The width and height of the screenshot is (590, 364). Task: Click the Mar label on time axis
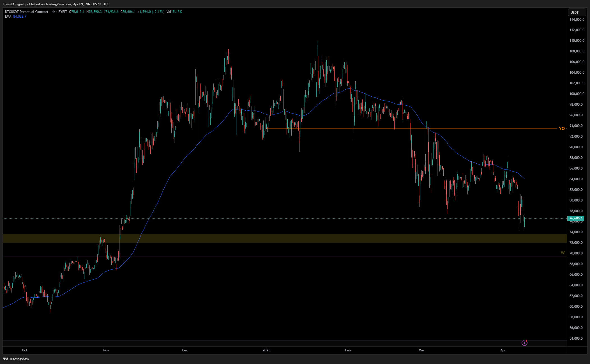tap(421, 350)
